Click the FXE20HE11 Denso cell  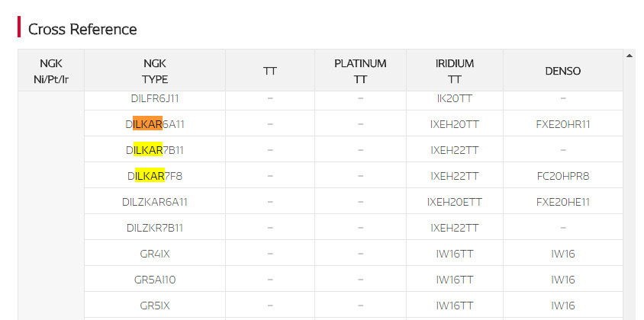tap(562, 202)
